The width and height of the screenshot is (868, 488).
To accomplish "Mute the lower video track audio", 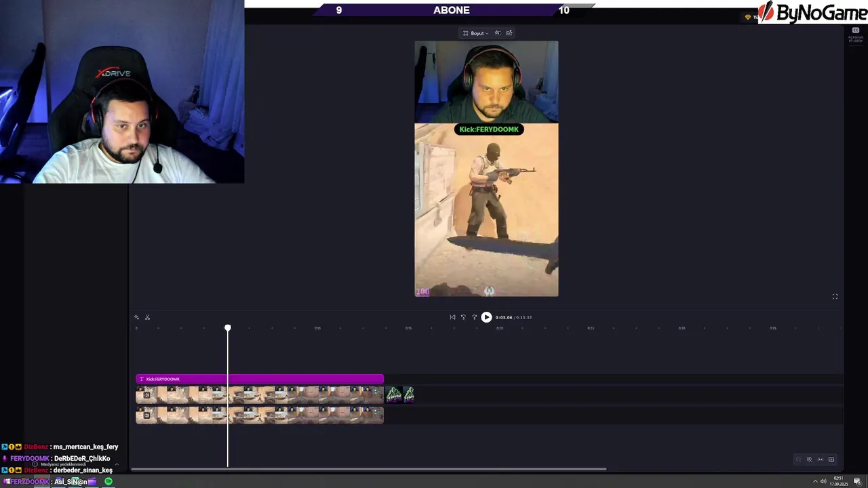I will [146, 415].
